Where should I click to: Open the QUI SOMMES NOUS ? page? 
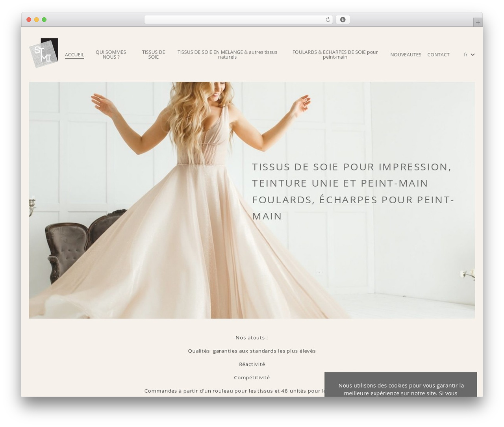111,54
